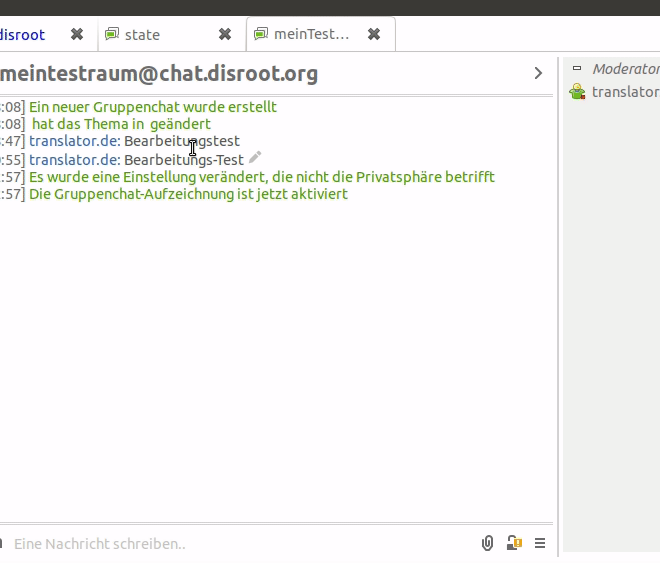Toggle the encryption lock icon
660x563 pixels.
coord(514,543)
